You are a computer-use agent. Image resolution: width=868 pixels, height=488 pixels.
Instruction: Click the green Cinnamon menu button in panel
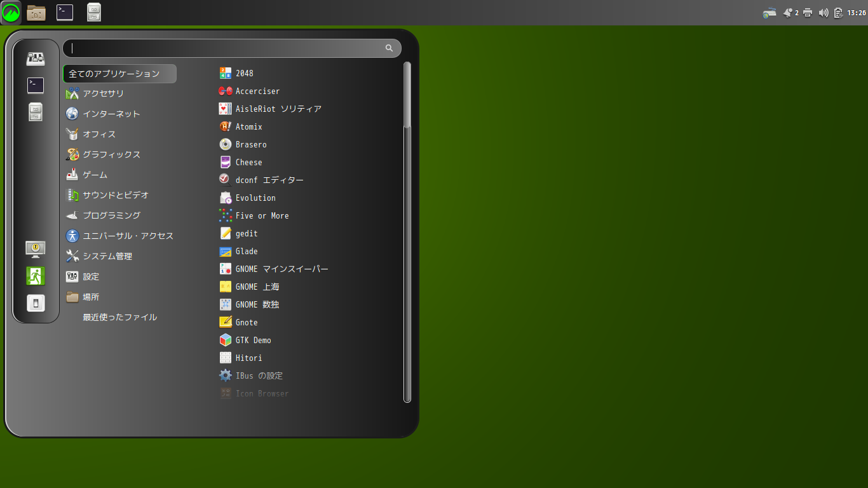point(11,12)
